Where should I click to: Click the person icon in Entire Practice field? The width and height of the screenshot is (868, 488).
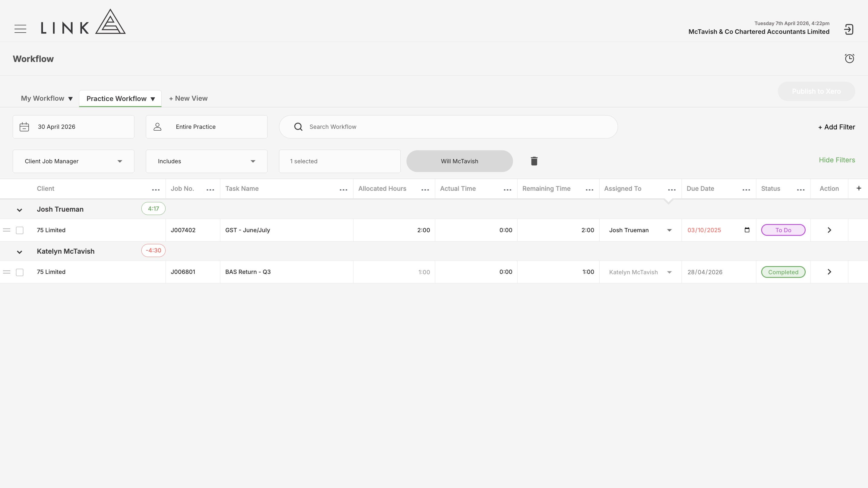click(157, 127)
